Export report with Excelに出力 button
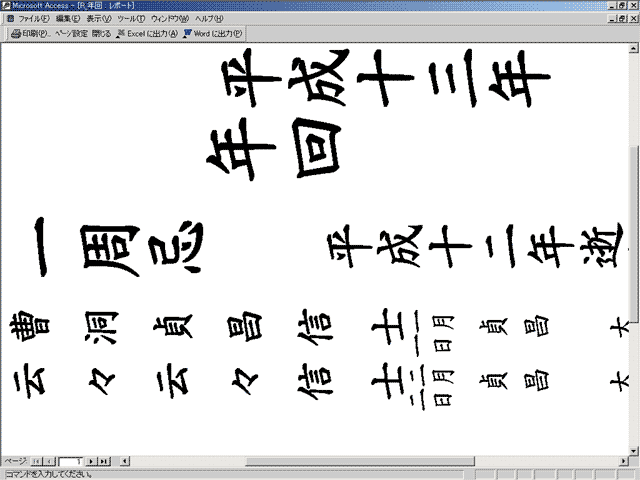Screen dimensions: 640x480 coord(148,33)
